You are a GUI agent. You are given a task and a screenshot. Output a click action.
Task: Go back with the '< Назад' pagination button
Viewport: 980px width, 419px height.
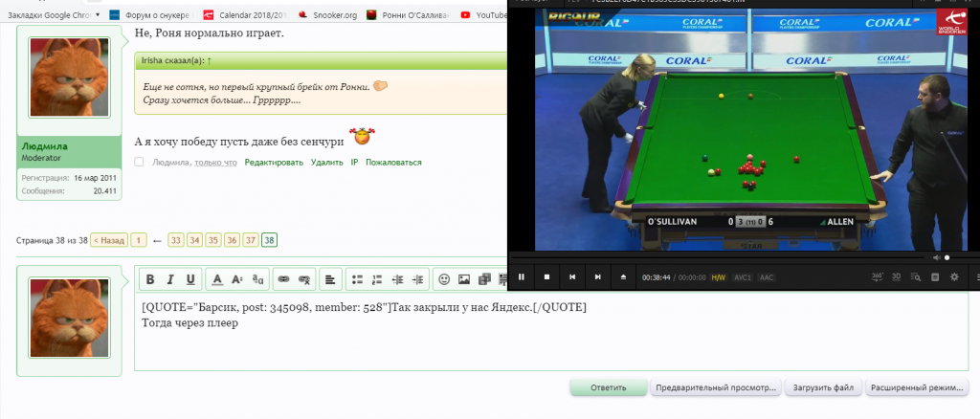[109, 240]
